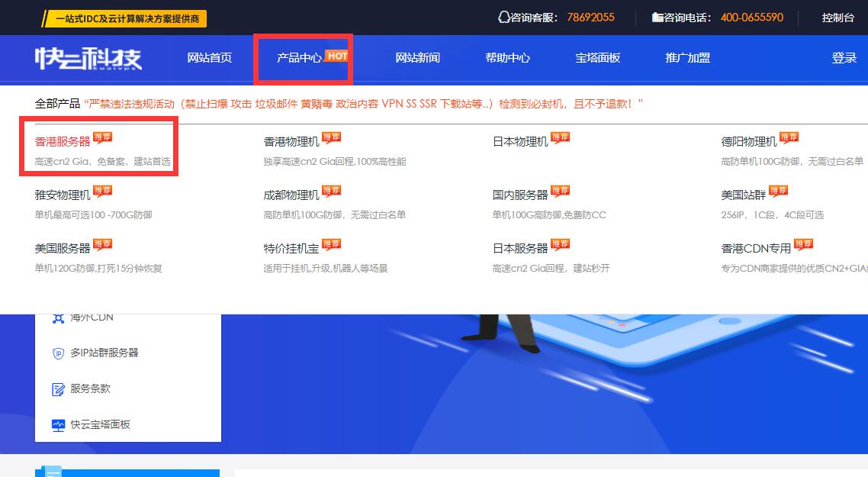868x477 pixels.
Task: Click the QQ chat icon beside 咨询客服
Action: [x=503, y=17]
